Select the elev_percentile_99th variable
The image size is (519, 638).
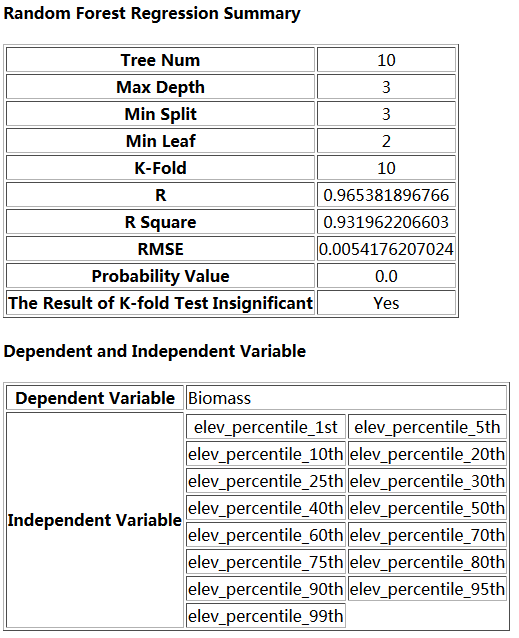click(266, 616)
